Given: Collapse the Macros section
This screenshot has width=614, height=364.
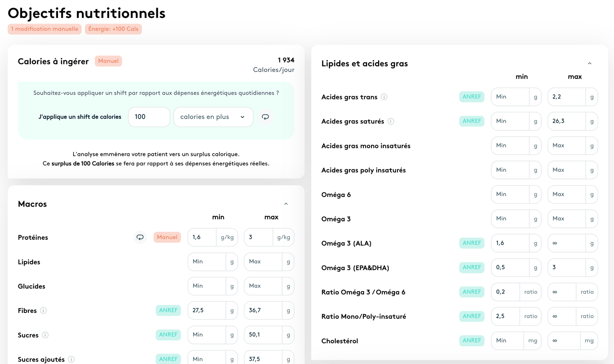Looking at the screenshot, I should (286, 204).
